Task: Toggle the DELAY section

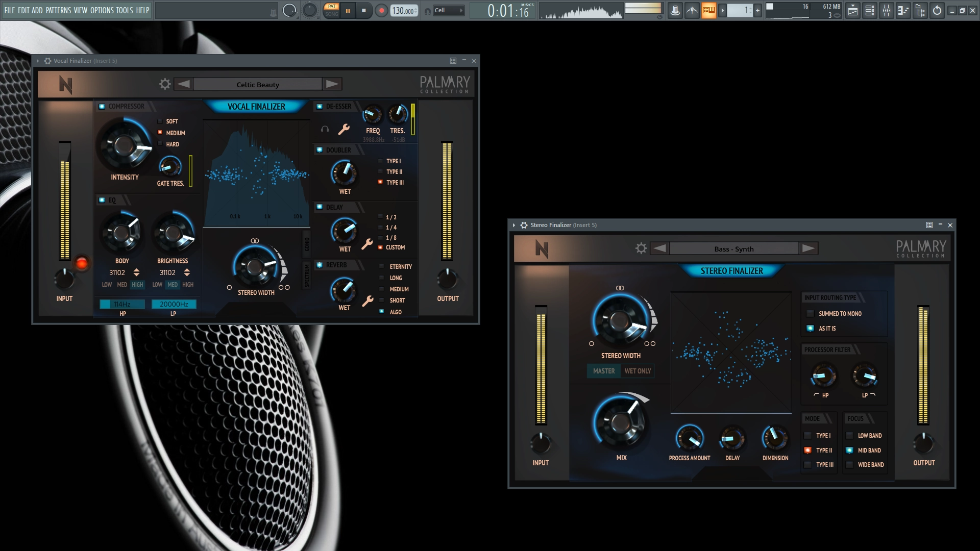Action: tap(320, 207)
